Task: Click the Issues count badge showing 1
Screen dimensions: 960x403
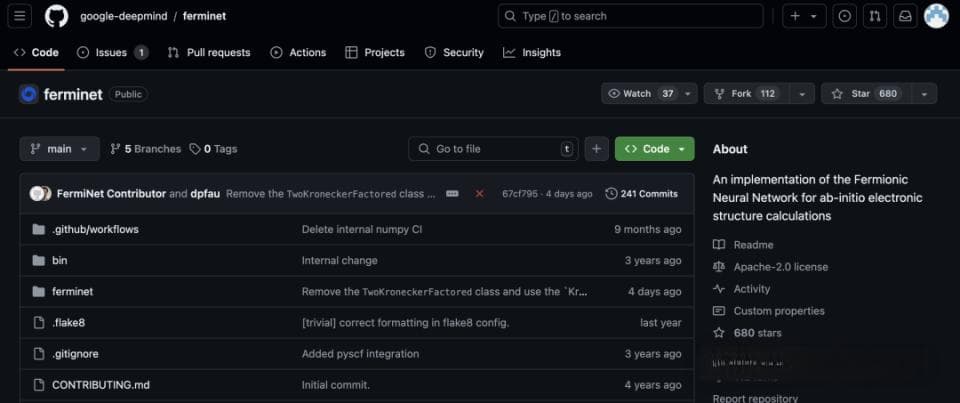Action: pos(141,53)
